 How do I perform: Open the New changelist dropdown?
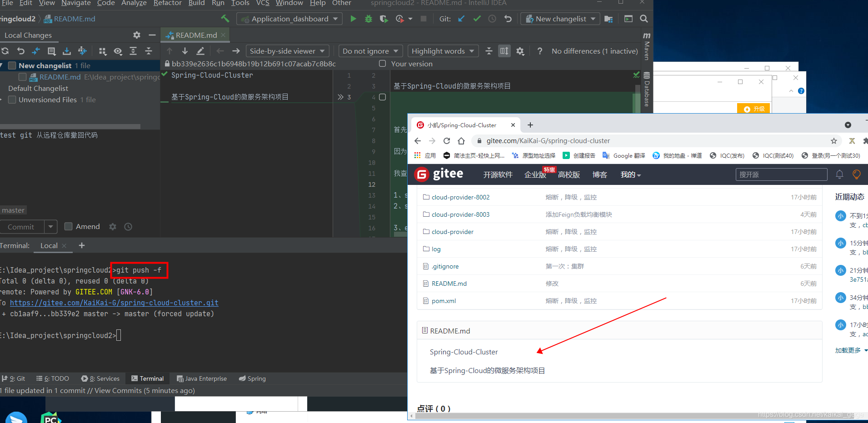click(560, 19)
